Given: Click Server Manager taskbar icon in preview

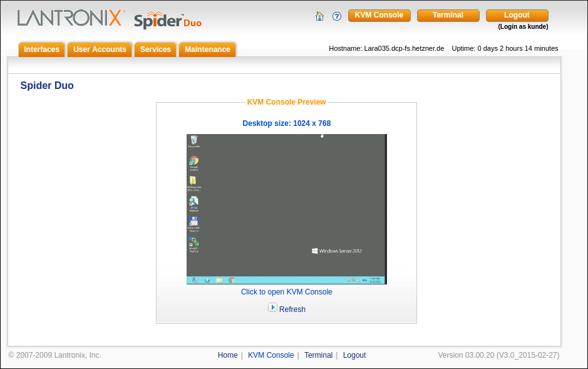Looking at the screenshot, I should (195, 280).
